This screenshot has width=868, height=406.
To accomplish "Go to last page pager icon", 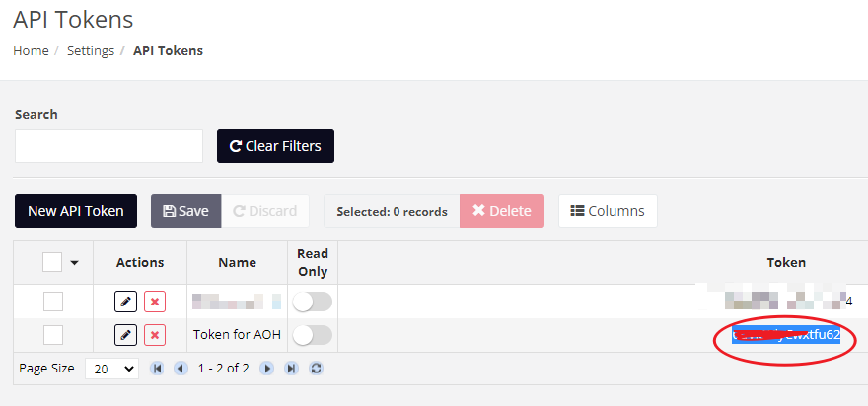I will coord(291,369).
